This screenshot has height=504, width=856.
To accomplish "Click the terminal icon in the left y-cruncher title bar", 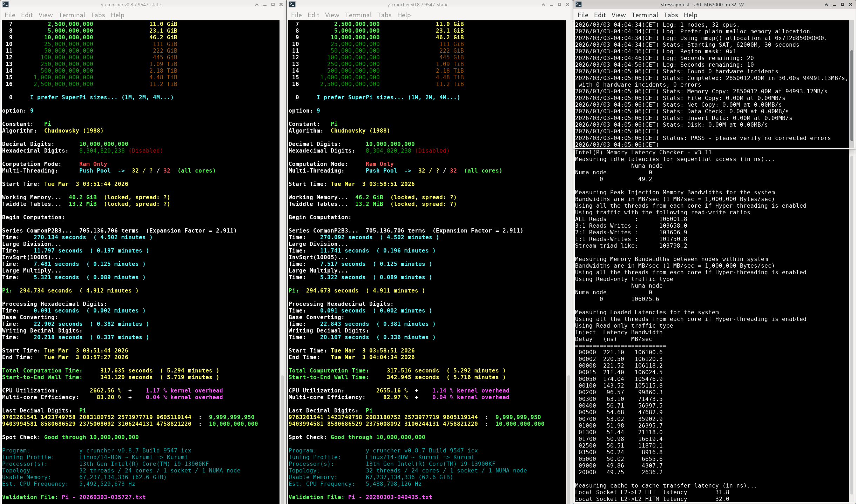I will (6, 5).
